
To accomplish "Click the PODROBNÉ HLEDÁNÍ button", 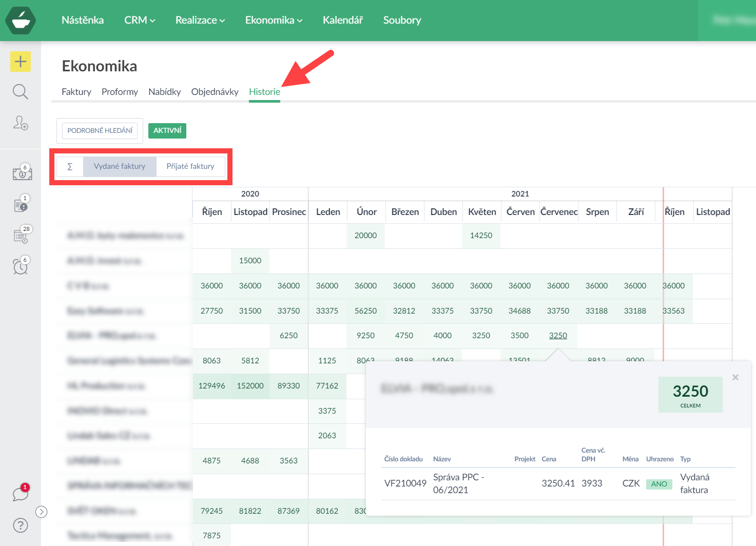I will coord(100,131).
